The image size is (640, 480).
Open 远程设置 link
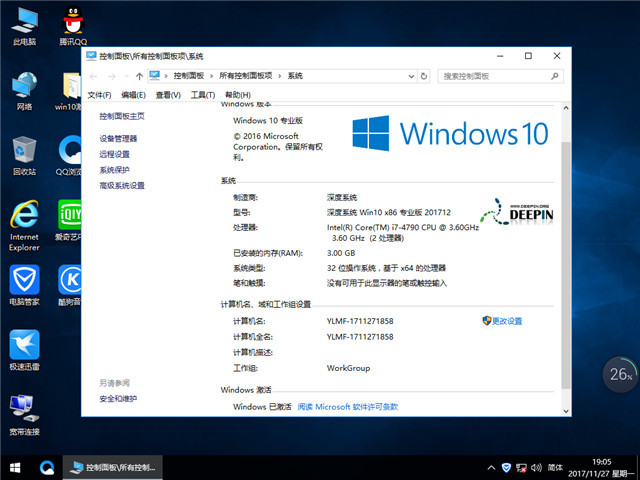point(114,154)
